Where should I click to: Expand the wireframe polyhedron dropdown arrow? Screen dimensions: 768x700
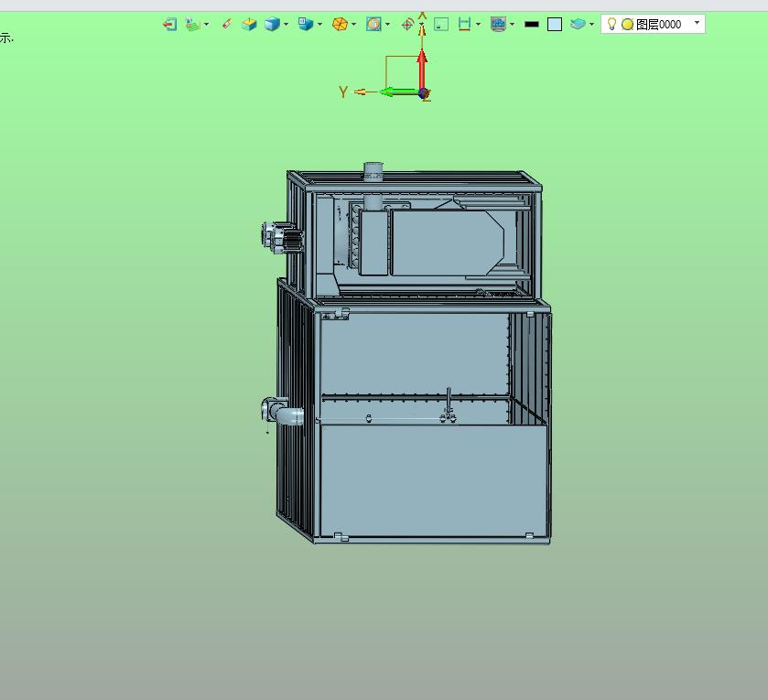coord(353,24)
